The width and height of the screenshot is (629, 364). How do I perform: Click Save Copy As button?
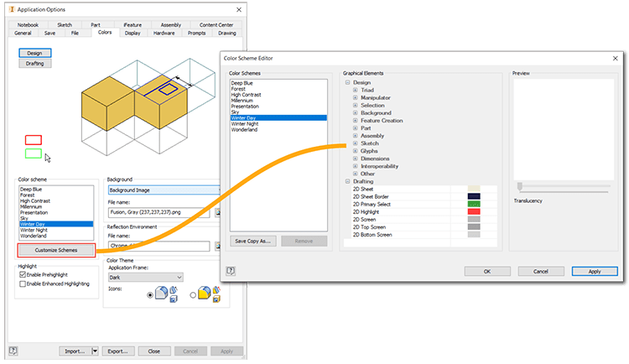(x=253, y=241)
